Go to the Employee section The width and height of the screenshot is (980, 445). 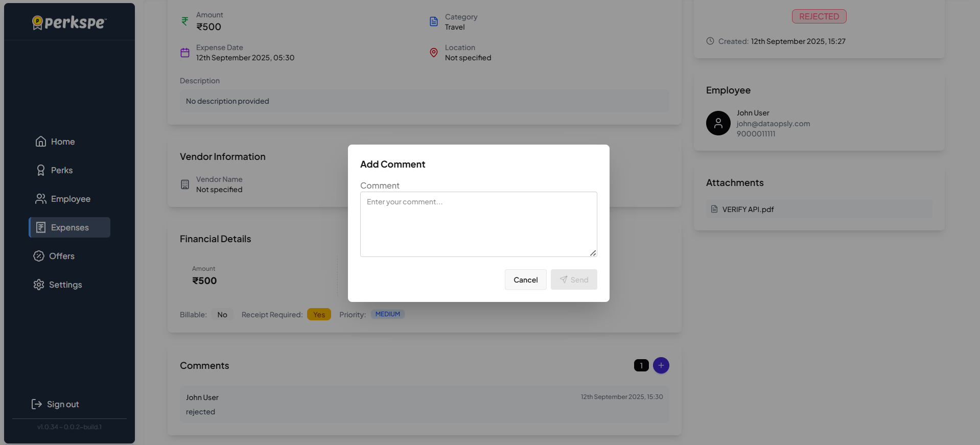(71, 199)
